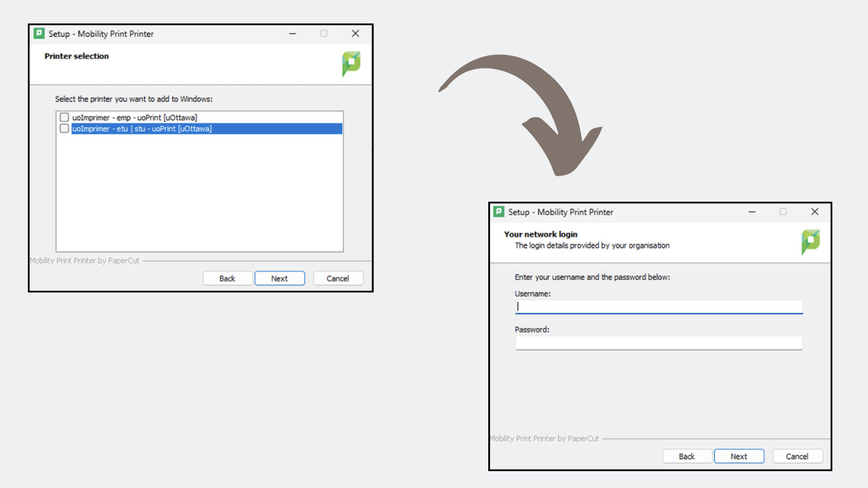Image resolution: width=868 pixels, height=488 pixels.
Task: Minimize the network login setup window
Action: tap(752, 211)
